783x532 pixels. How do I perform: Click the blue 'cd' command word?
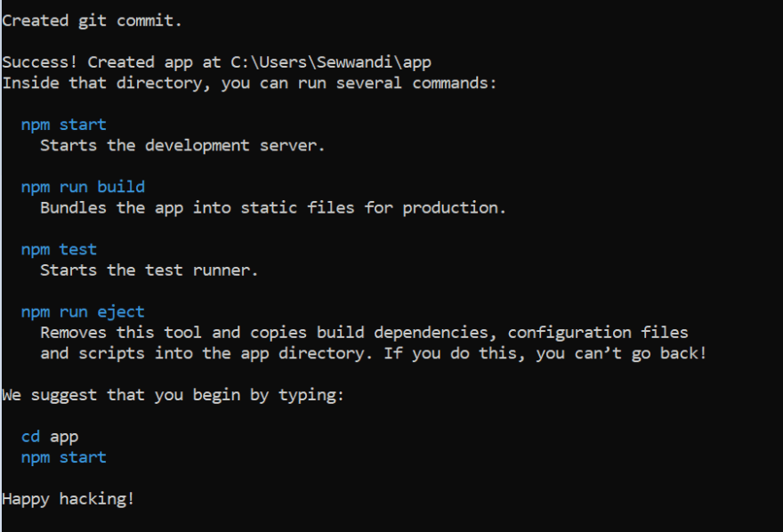click(30, 437)
